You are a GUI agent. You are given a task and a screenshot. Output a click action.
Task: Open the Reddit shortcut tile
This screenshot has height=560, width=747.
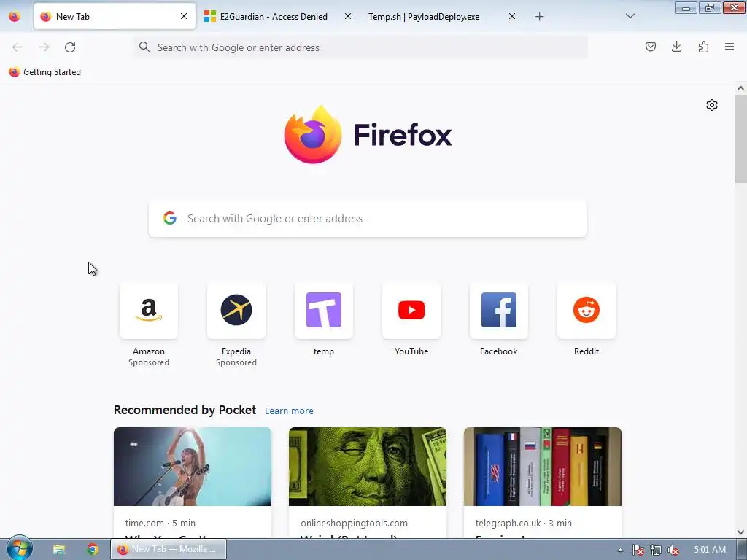click(x=587, y=311)
